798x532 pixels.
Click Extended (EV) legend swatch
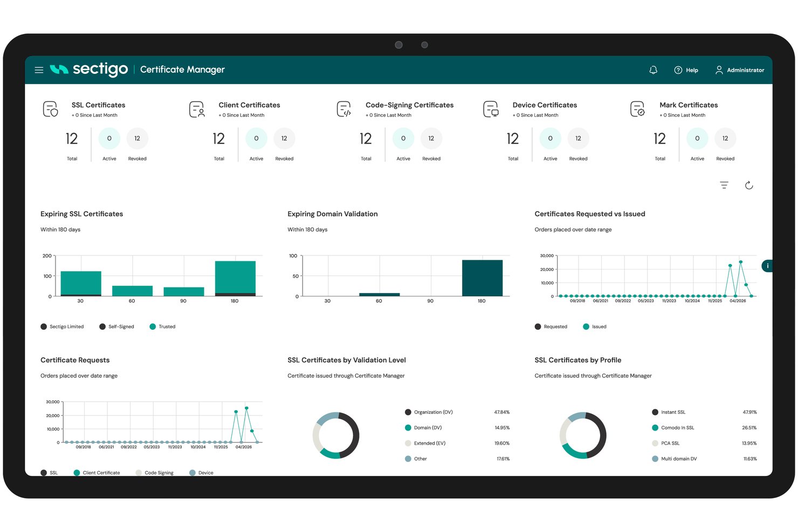pos(408,444)
